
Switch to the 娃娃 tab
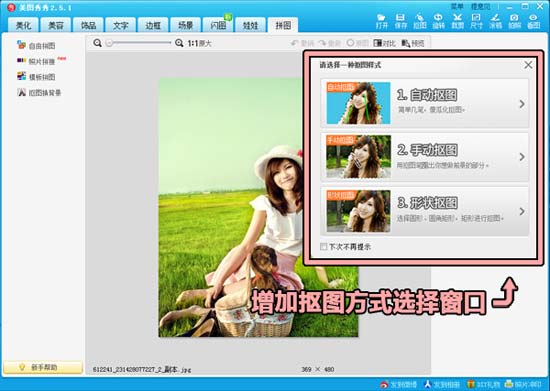(x=250, y=25)
